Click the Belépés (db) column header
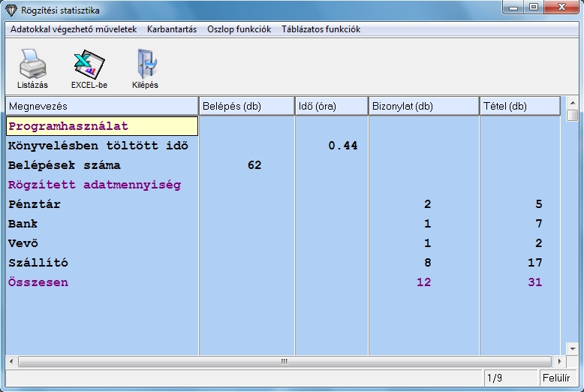584x392 pixels. point(246,107)
